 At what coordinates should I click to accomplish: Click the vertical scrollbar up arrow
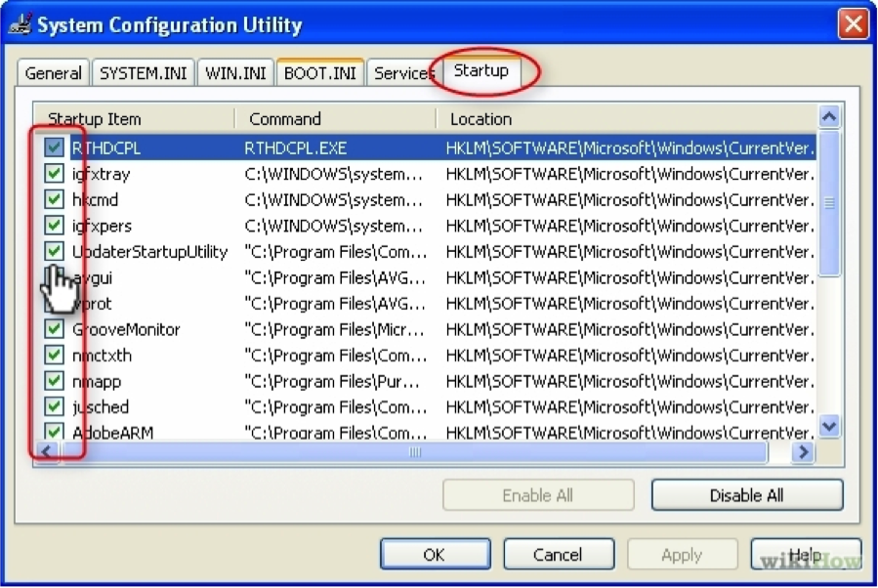coord(829,117)
